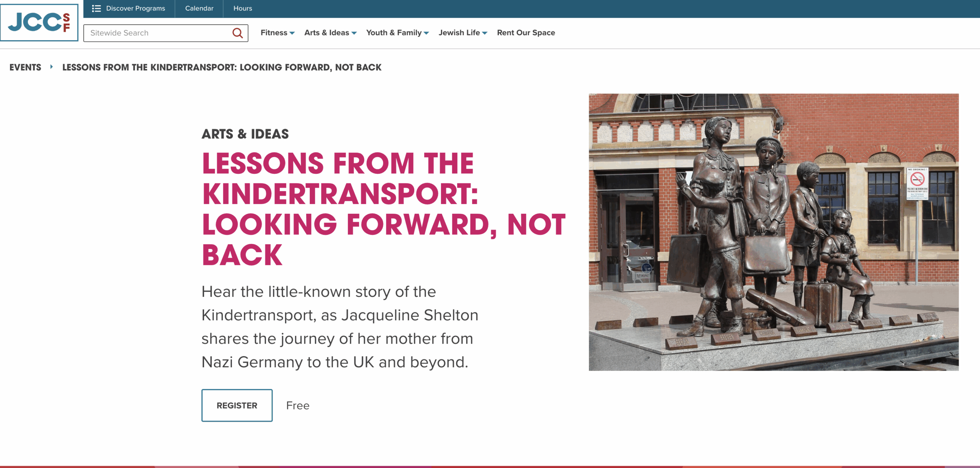Click the pink event title heading
The image size is (980, 468).
tap(384, 209)
